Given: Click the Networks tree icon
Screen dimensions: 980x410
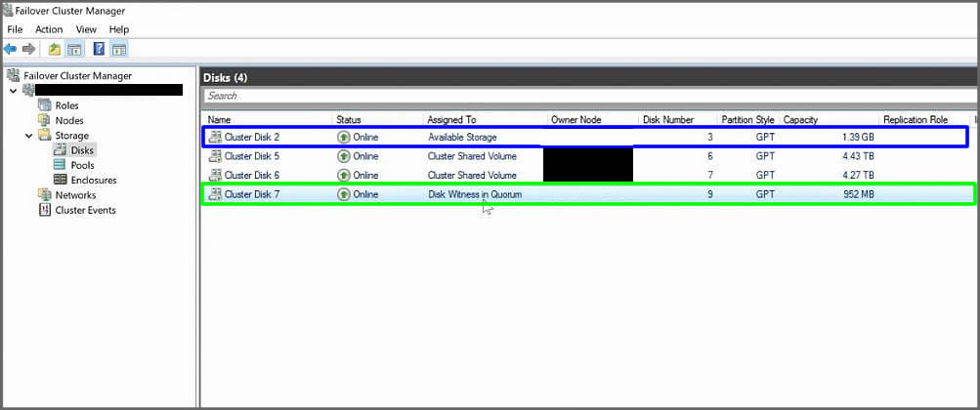Looking at the screenshot, I should [x=44, y=195].
